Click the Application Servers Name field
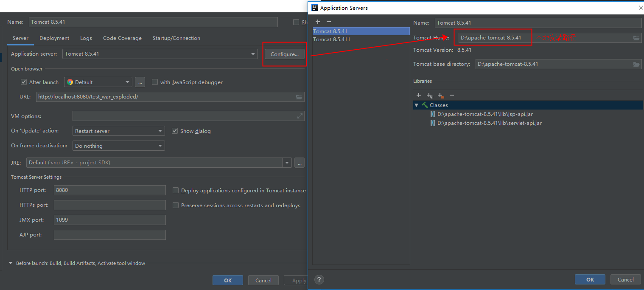The height and width of the screenshot is (290, 644). pos(538,23)
